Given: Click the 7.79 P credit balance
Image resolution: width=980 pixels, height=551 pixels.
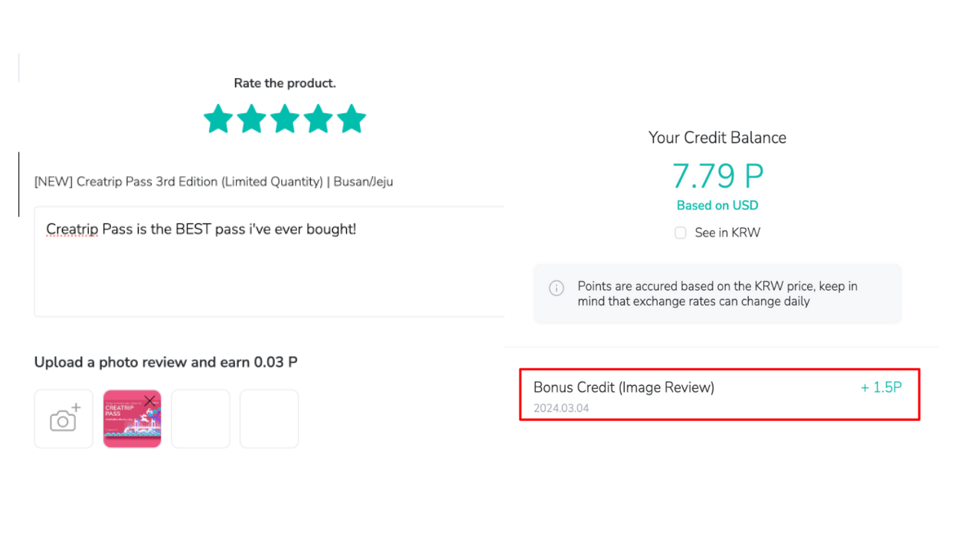Looking at the screenshot, I should (717, 176).
